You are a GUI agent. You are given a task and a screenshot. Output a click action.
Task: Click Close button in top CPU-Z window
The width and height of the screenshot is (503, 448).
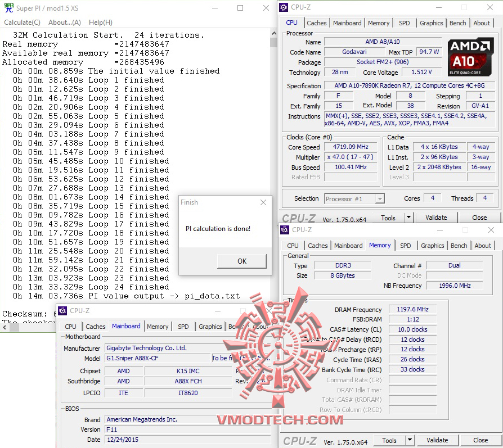point(479,218)
